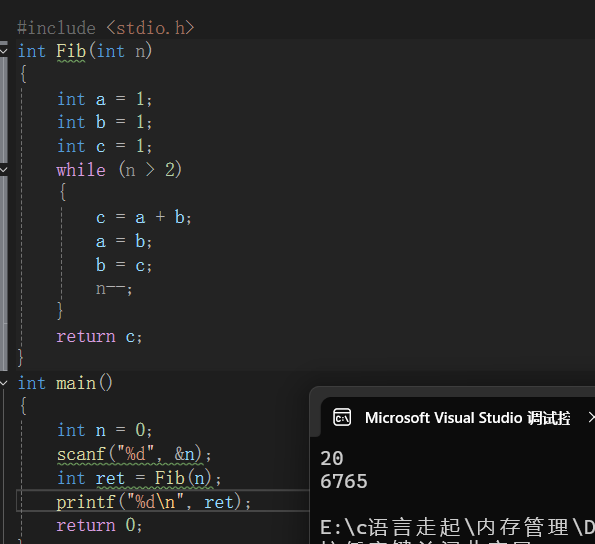595x544 pixels.
Task: Click the 'int c = 1;' line
Action: click(104, 146)
